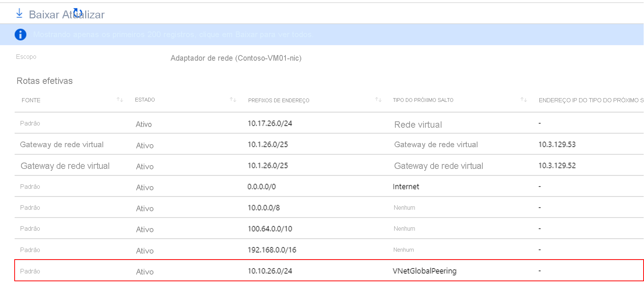The width and height of the screenshot is (644, 294).
Task: Click the 10.1.26.0/25 prefix in the 10.3.129.52 row
Action: point(268,166)
